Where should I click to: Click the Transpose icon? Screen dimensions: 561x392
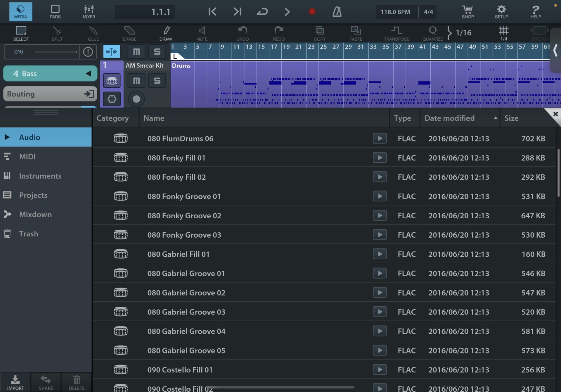click(x=396, y=33)
